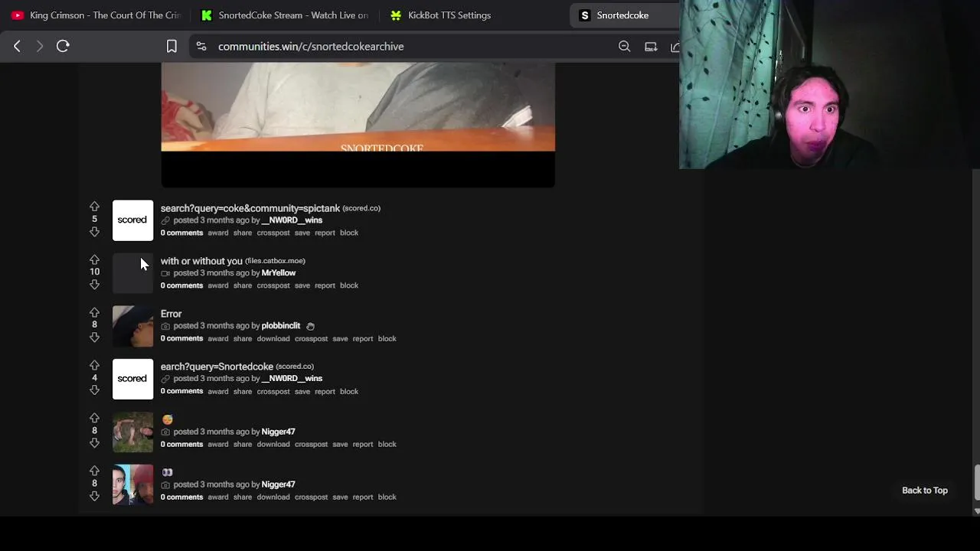Click the score '10' on 'with or without you'
This screenshot has width=980, height=551.
coord(94,272)
